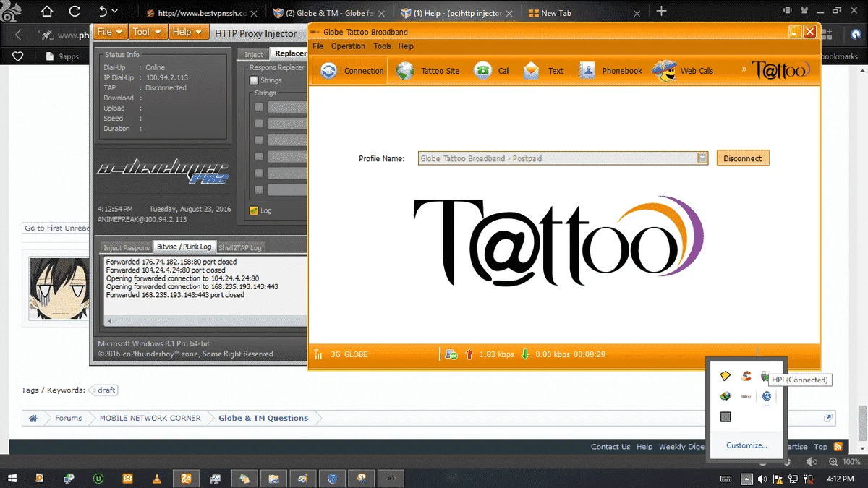
Task: Switch to the New Tab browser tab
Action: click(x=582, y=12)
